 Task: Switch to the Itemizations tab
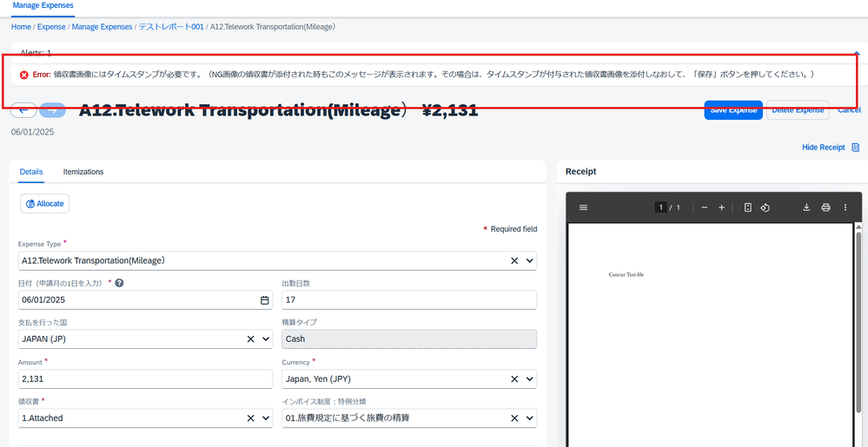click(83, 172)
